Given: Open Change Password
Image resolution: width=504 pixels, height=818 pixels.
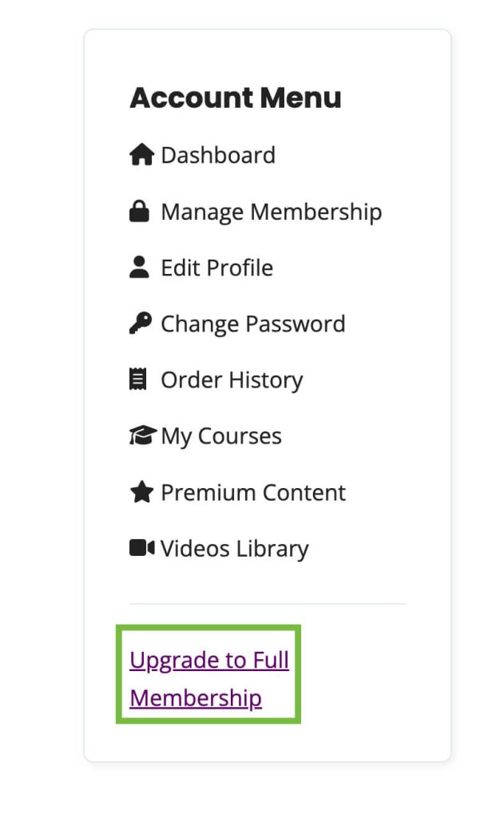Looking at the screenshot, I should [252, 324].
